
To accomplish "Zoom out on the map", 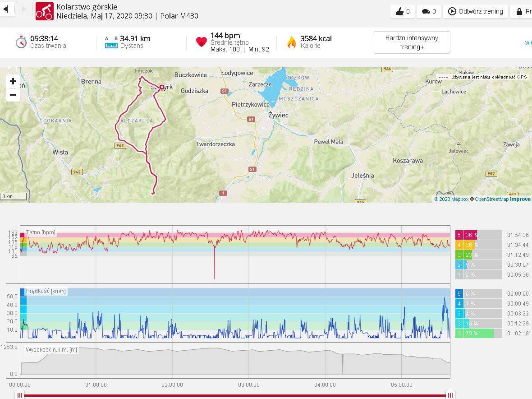I will point(13,95).
